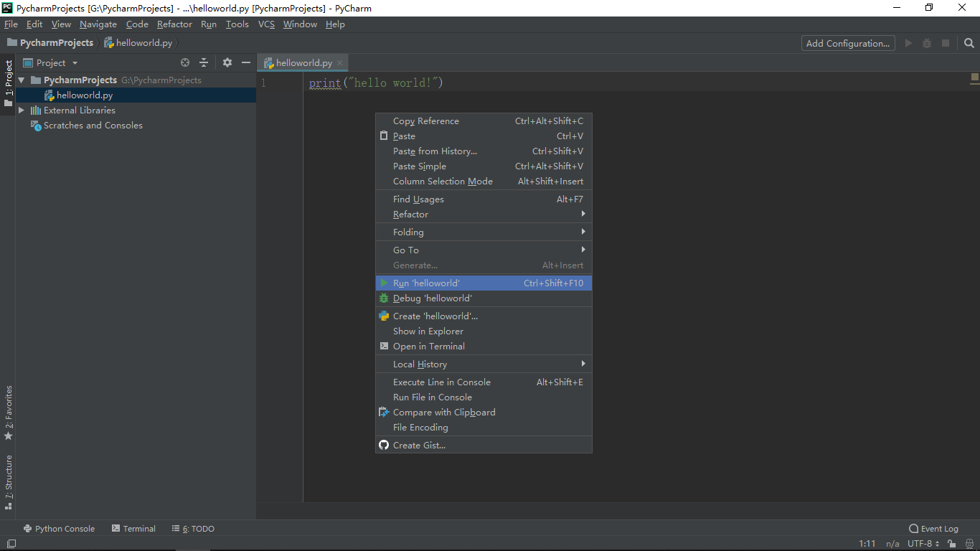Open the Python Console tool window
Screen dimensions: 980x551
coord(59,529)
